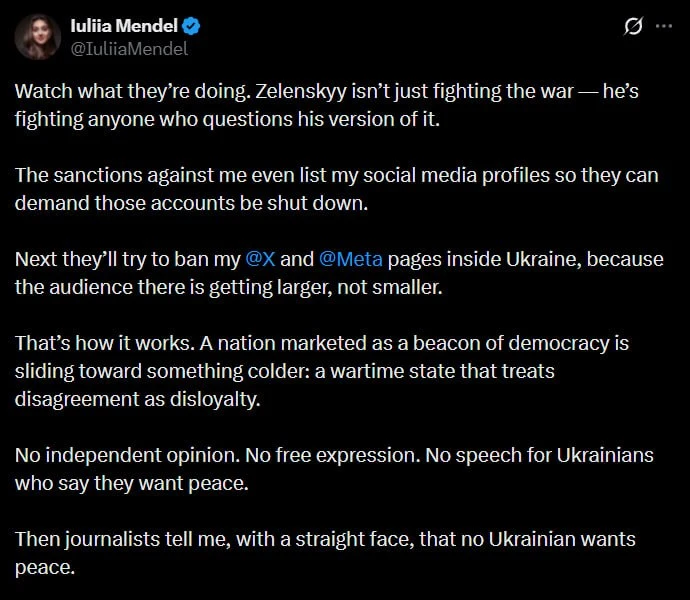Viewport: 690px width, 600px height.
Task: Follow the @X mention link
Action: 260,259
